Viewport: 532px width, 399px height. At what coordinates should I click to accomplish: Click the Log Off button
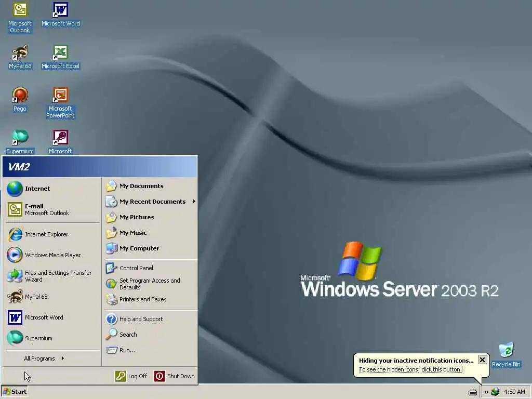(x=131, y=376)
